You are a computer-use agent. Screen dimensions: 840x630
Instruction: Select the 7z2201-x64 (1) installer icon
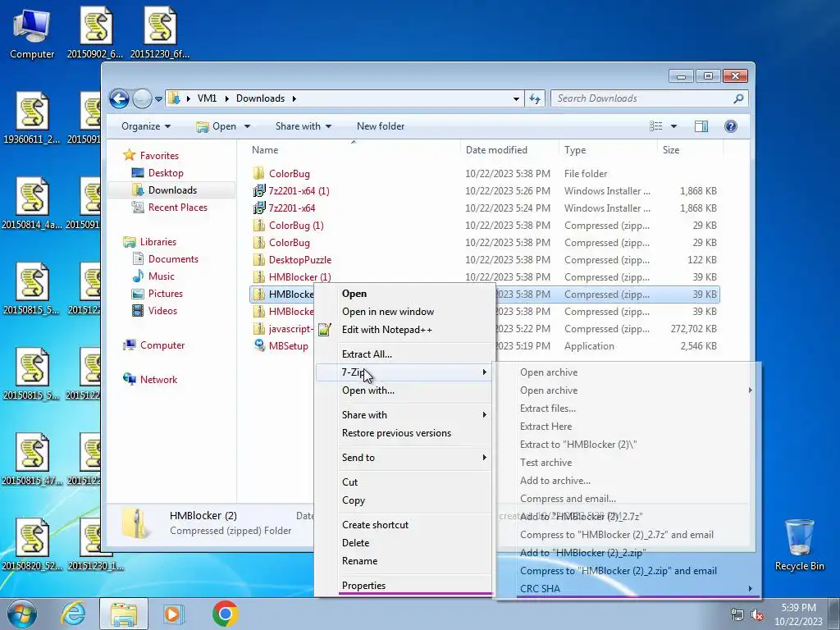coord(258,190)
